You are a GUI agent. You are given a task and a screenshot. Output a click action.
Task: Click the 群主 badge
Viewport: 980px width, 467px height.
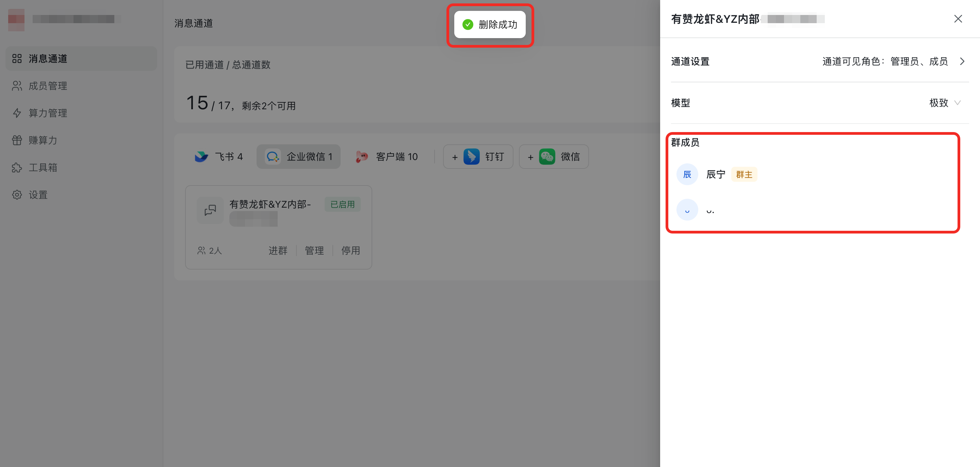coord(744,174)
